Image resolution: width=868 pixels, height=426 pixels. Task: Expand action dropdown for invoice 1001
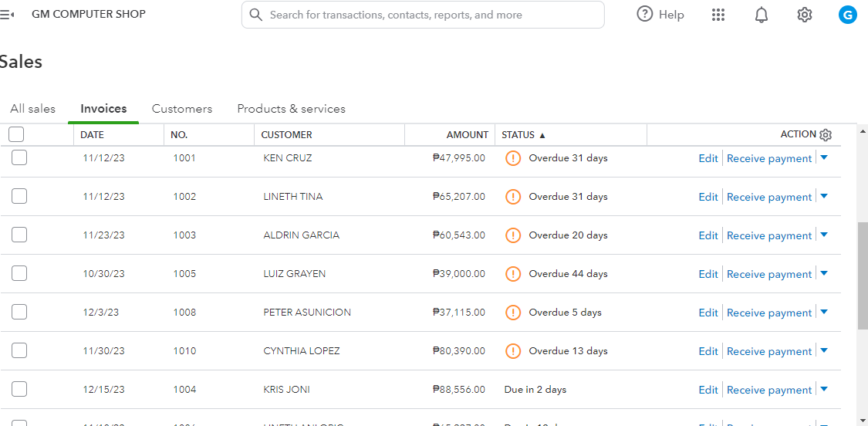point(824,157)
